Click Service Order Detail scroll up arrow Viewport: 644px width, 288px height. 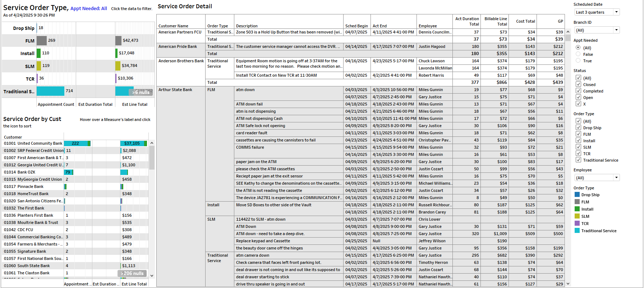coord(568,32)
